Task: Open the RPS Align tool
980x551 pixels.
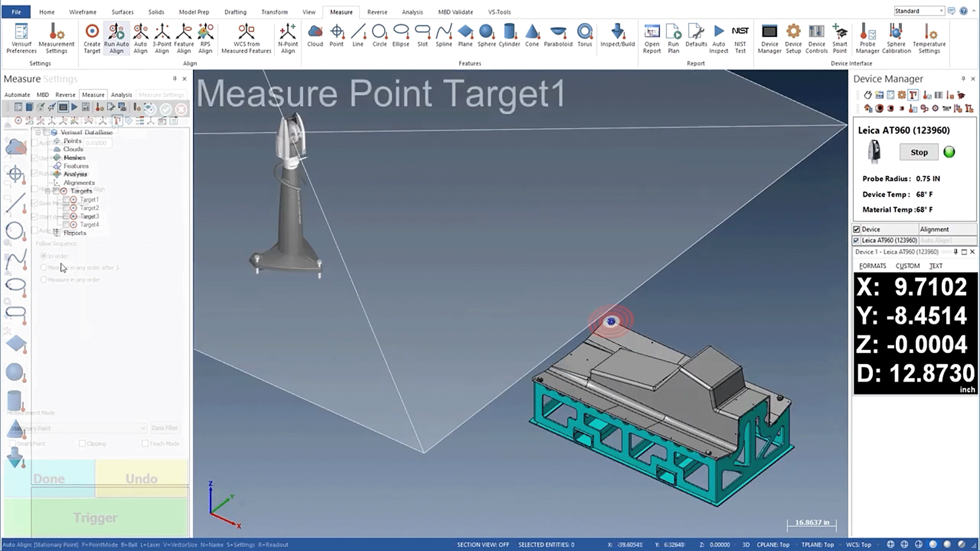Action: [x=205, y=38]
